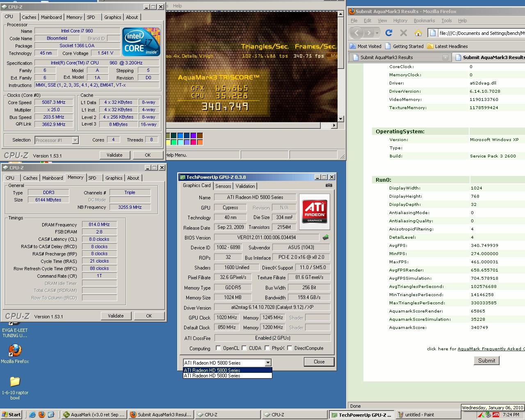Open Most Visited bookmarks folder
Screen dimensions: 525x420
coord(365,46)
